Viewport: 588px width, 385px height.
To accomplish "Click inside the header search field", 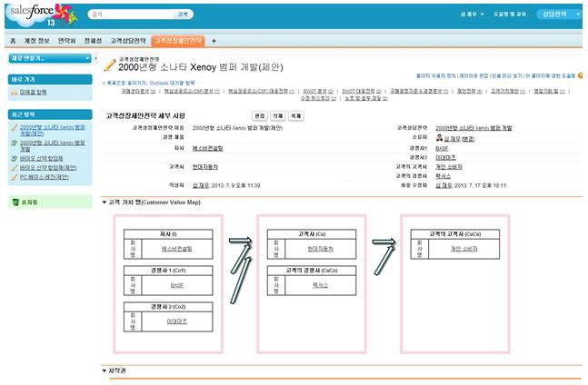I will (x=133, y=15).
